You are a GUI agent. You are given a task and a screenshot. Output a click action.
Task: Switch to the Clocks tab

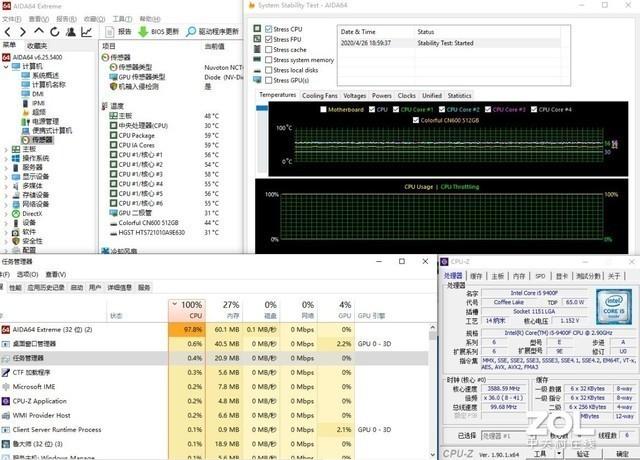[407, 96]
